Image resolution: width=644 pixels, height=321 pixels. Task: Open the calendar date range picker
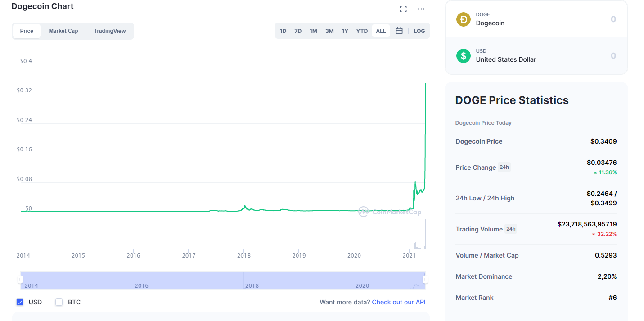click(399, 31)
